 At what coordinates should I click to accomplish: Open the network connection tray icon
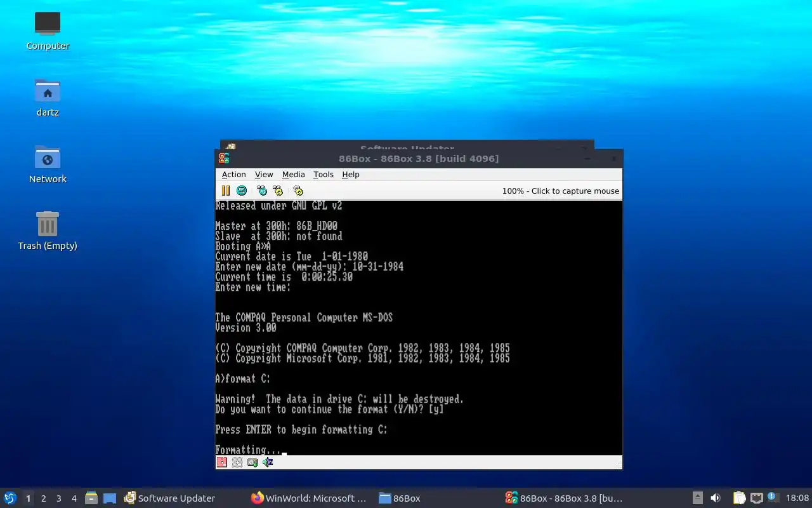click(757, 498)
